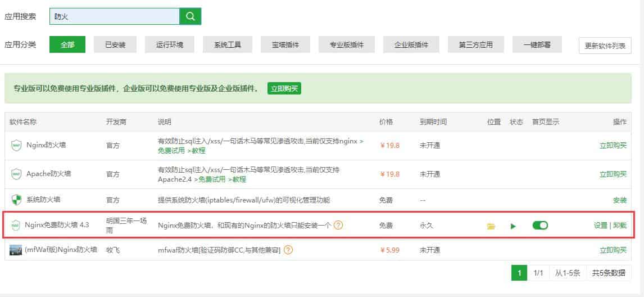
Task: Click the (mfWaf版)Nginx防火墙 thumbnail icon
Action: coord(16,250)
